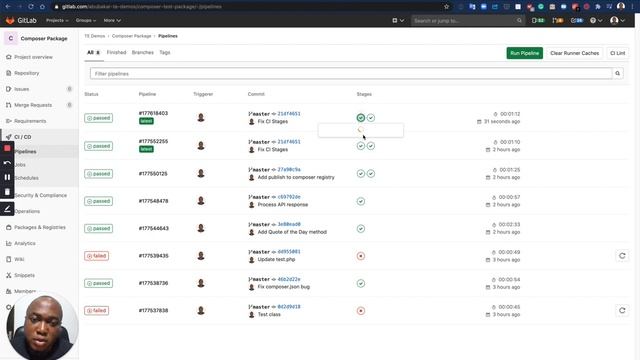Open Requirements in sidebar
Viewport: 640px width, 360px height.
[30, 121]
